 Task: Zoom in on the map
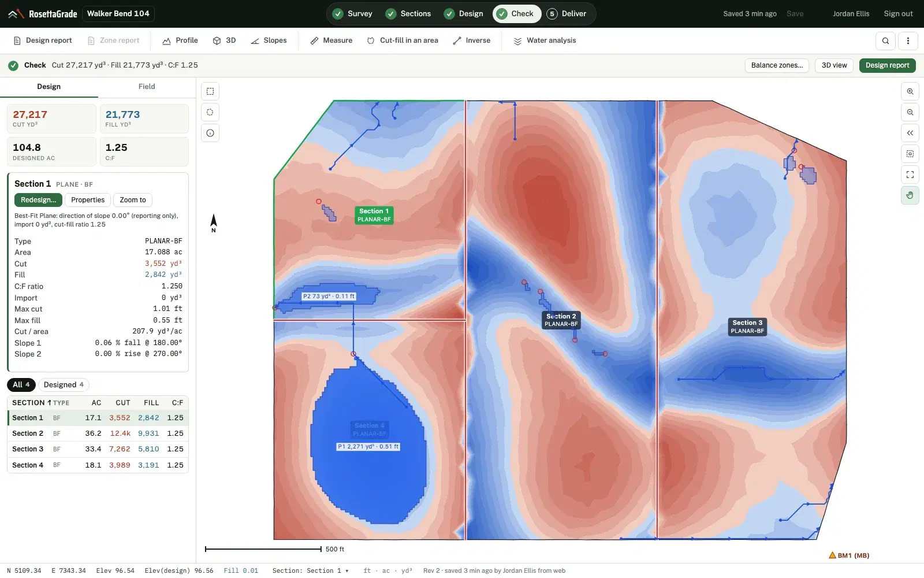[910, 91]
